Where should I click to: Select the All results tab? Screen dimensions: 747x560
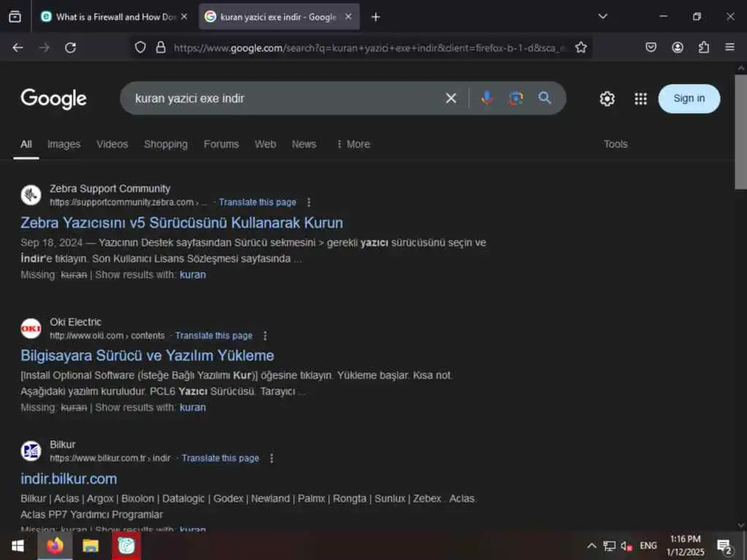(26, 144)
